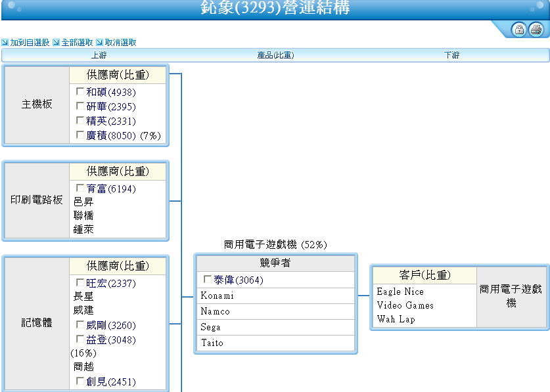Click the 長星 supplier text
Viewport: 550px width, 392px height.
click(x=83, y=296)
